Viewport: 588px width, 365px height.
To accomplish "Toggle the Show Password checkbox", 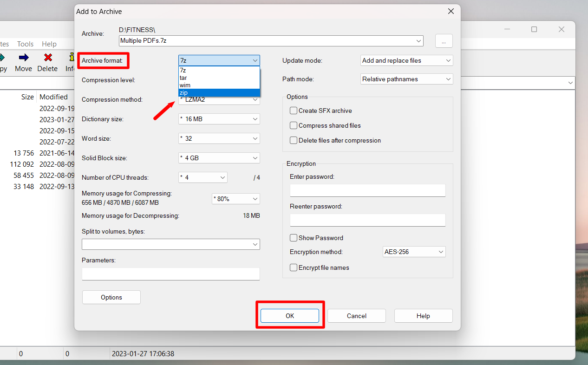I will [294, 238].
